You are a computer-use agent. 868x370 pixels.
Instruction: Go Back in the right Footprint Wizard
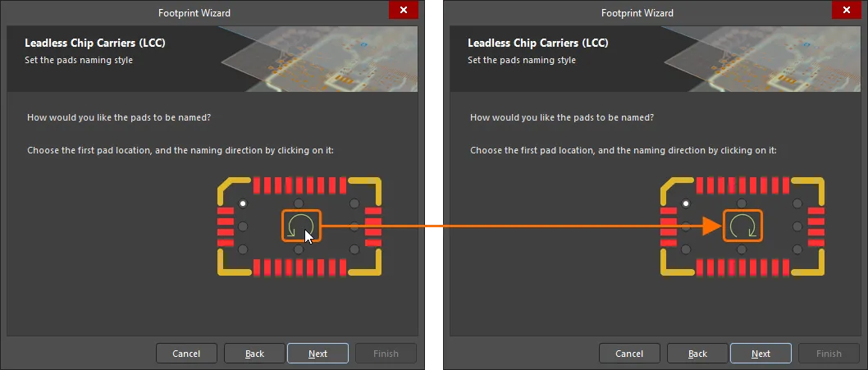[697, 354]
